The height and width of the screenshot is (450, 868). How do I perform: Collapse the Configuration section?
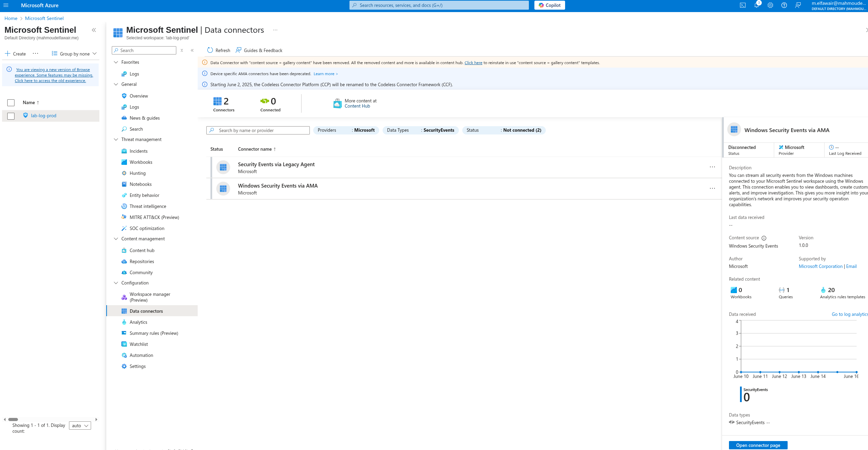[116, 283]
